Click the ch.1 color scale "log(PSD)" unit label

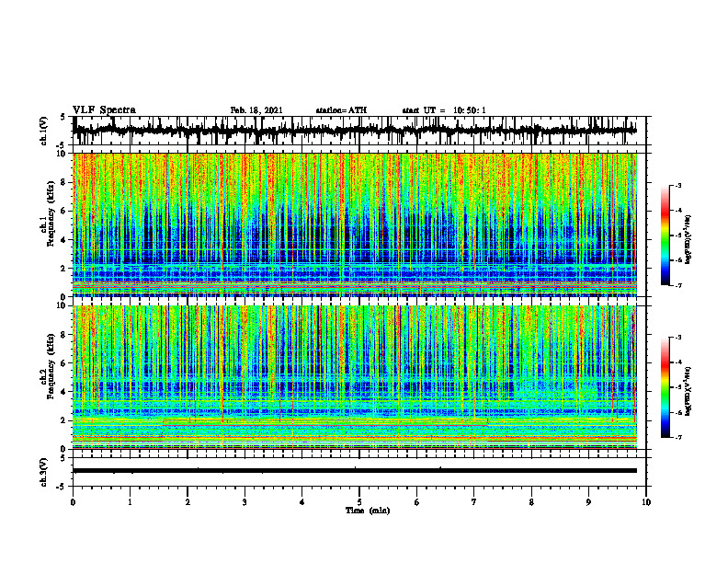(688, 240)
